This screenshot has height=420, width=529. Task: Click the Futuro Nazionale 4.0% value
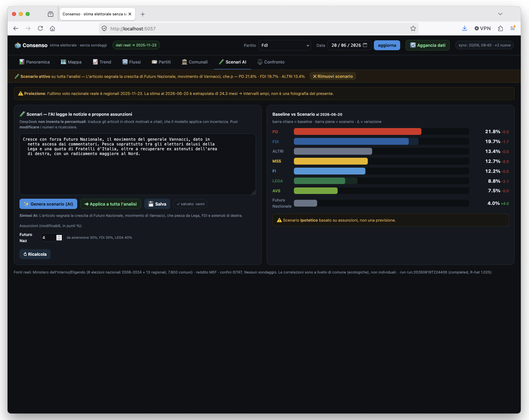pyautogui.click(x=493, y=203)
